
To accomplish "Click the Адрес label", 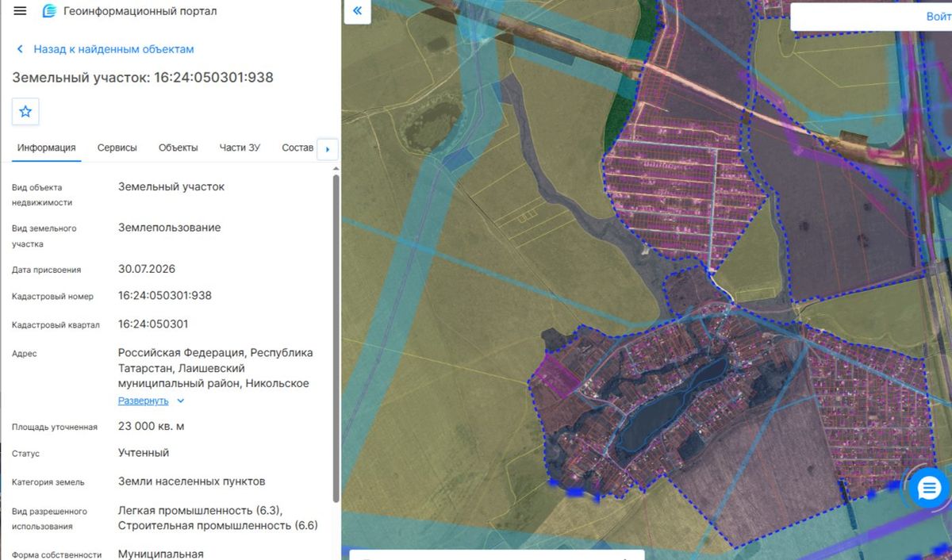I will pyautogui.click(x=25, y=354).
